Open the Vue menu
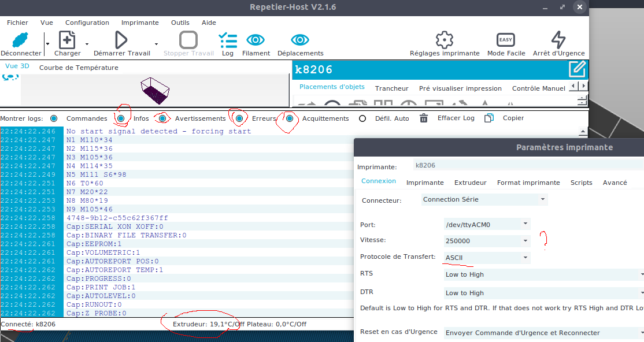644x342 pixels. pos(46,23)
